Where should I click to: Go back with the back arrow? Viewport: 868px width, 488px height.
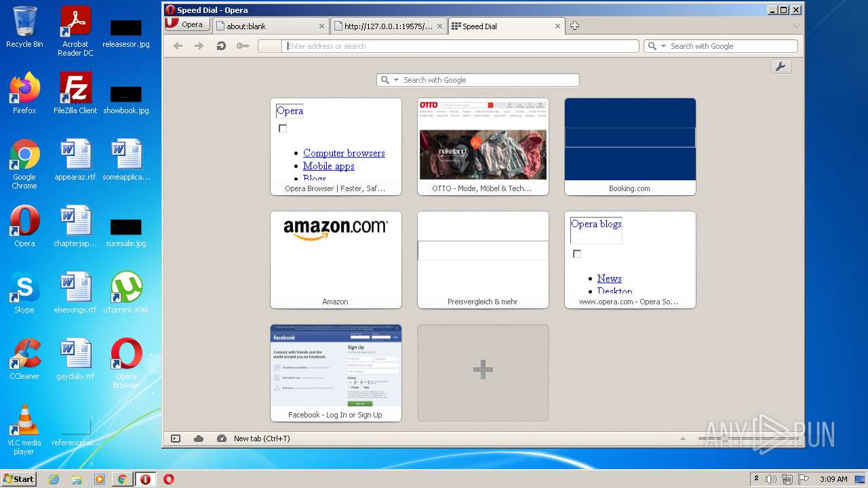178,46
